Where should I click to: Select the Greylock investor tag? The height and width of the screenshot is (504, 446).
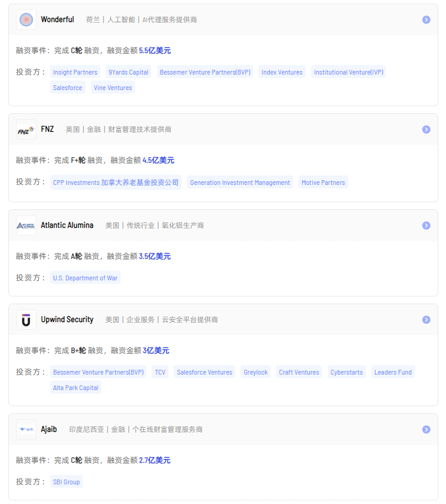256,372
